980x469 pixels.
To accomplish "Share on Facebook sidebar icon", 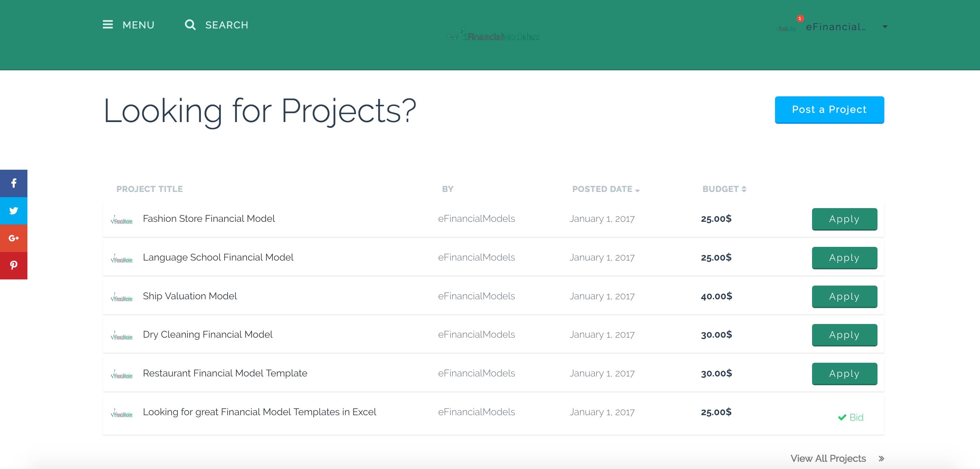I will click(x=14, y=183).
